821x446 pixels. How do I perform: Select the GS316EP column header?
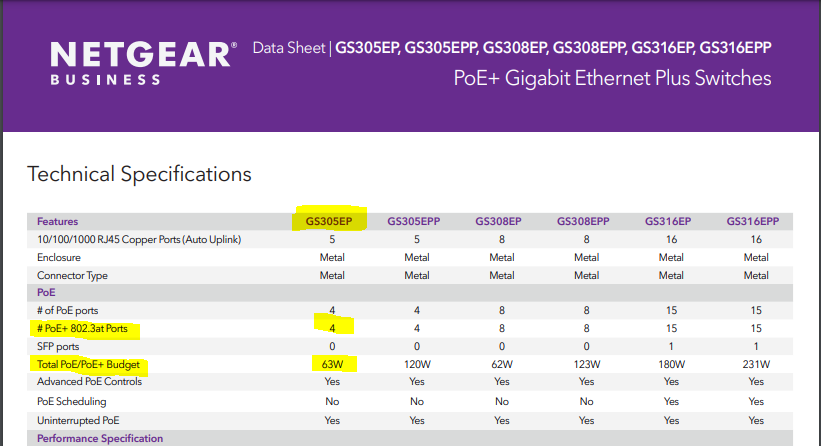point(668,221)
